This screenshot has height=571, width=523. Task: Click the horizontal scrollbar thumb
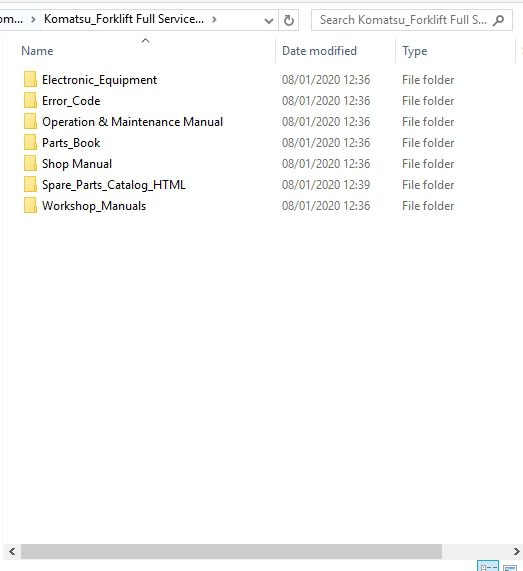click(231, 551)
